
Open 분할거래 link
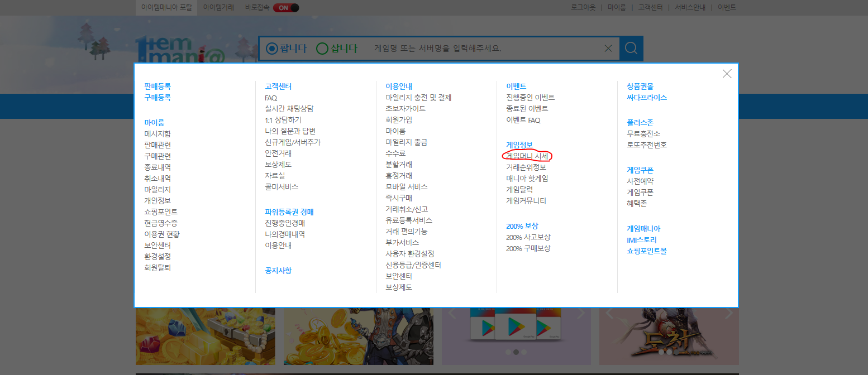click(x=399, y=165)
